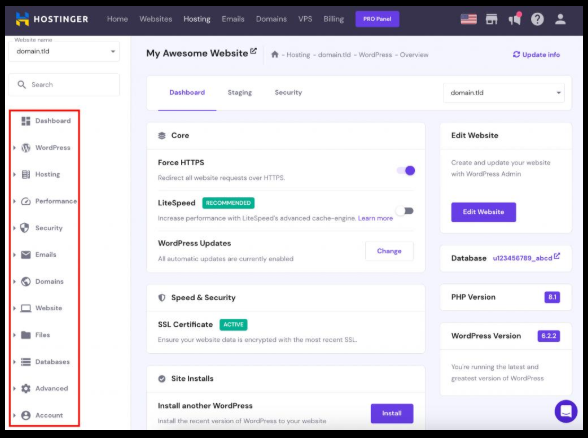The height and width of the screenshot is (438, 588).
Task: Enable the LiteSpeed toggle
Action: point(405,211)
